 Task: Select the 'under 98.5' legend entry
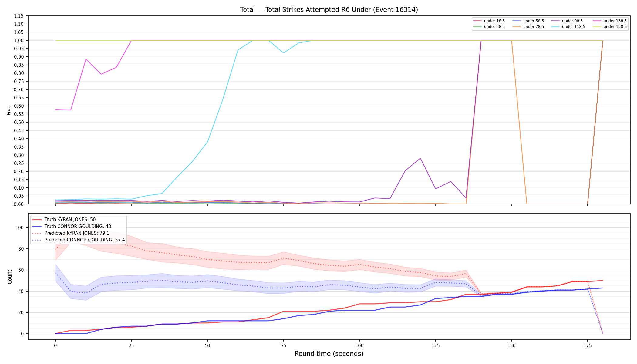(567, 21)
